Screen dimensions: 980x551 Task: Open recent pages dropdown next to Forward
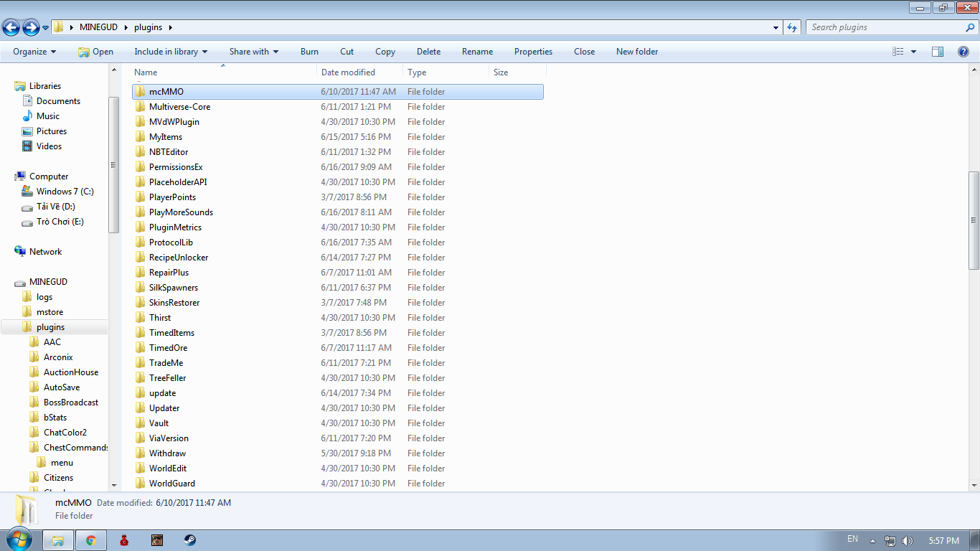(x=45, y=28)
